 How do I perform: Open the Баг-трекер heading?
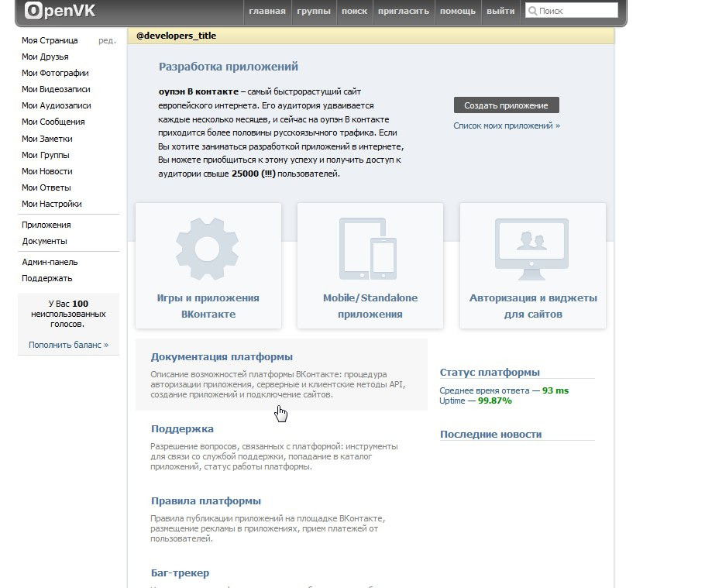tap(180, 573)
